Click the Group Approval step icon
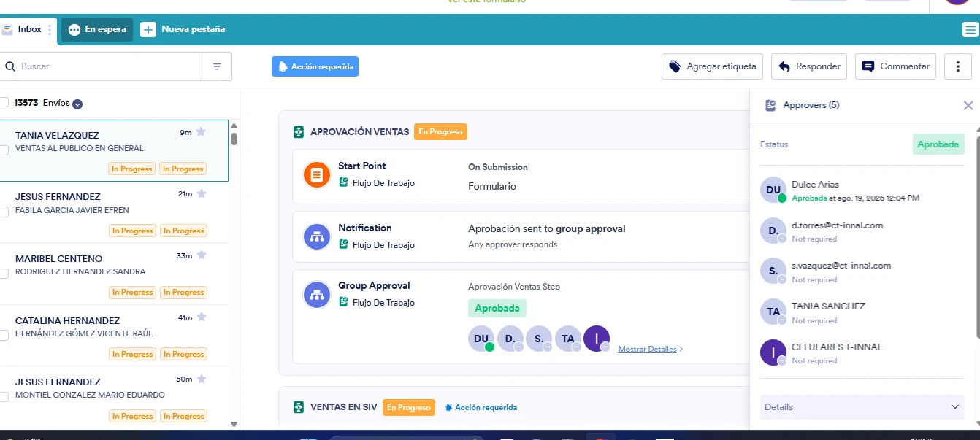Viewport: 980px width, 440px height. tap(317, 295)
